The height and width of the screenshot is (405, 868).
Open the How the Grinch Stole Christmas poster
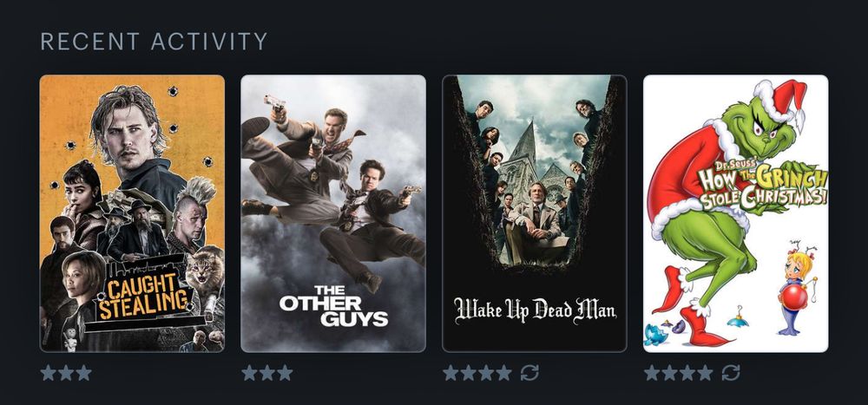pyautogui.click(x=736, y=213)
